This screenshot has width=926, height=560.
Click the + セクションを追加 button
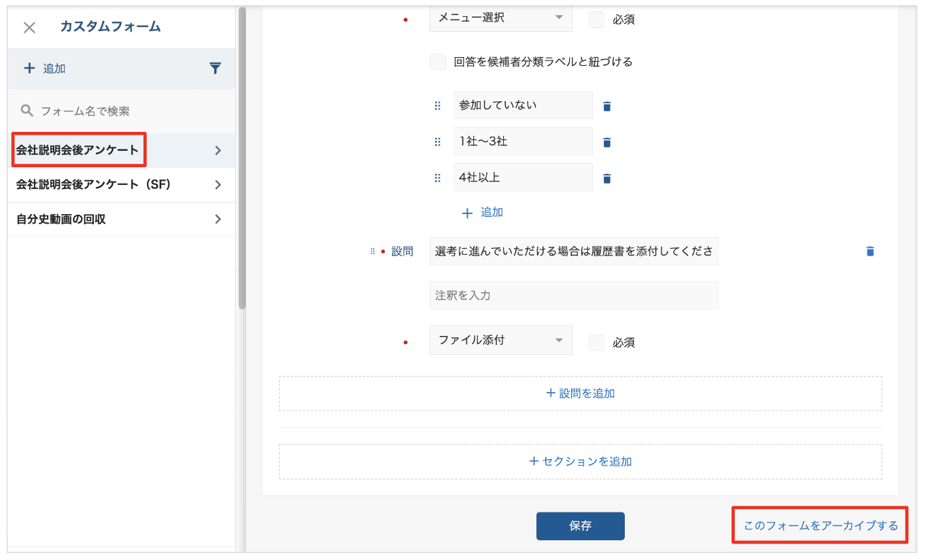pos(580,461)
